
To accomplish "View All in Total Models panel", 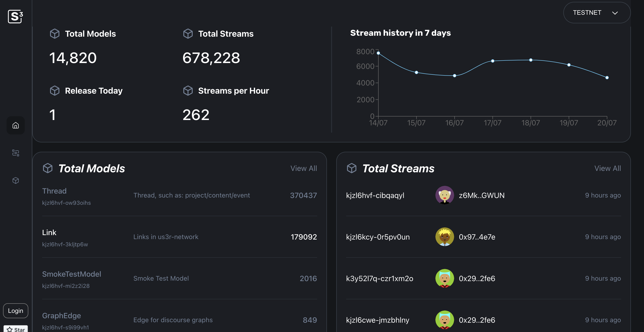I will coord(304,168).
